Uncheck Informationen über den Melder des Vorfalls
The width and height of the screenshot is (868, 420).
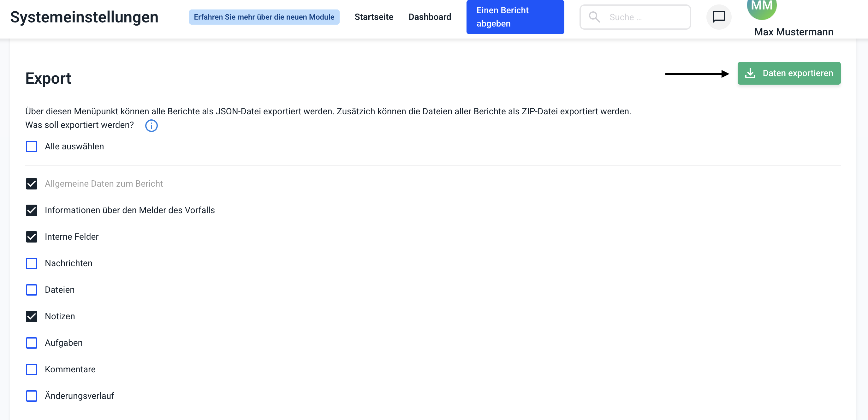pos(32,210)
